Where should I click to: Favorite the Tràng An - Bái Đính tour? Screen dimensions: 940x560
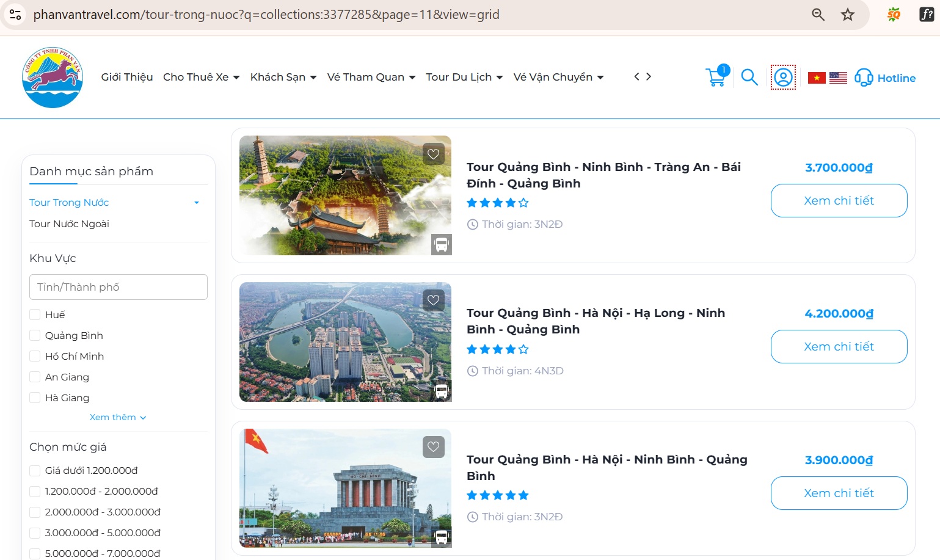click(x=434, y=154)
